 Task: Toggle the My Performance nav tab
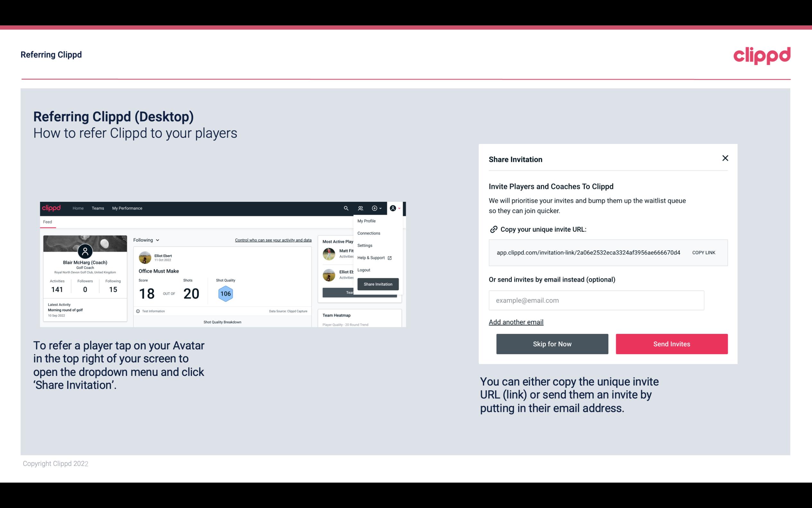(127, 208)
